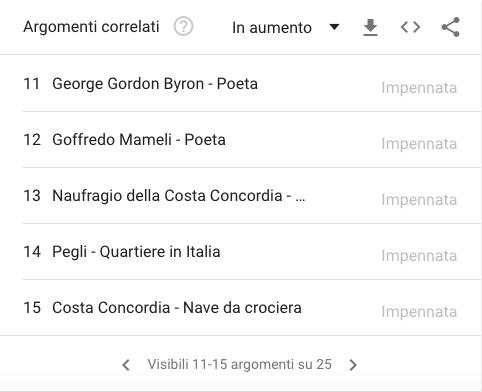Open Costa Concordia - Nave da crociera topic

[x=177, y=307]
